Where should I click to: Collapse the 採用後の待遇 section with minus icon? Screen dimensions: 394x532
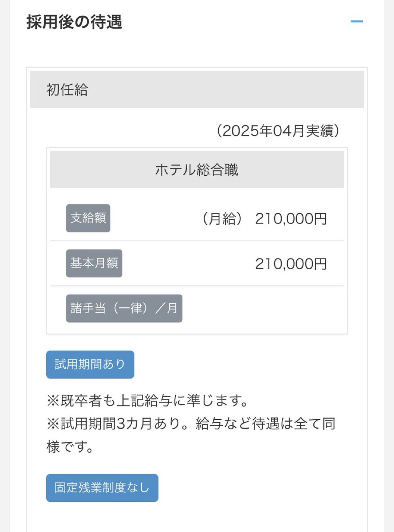tap(357, 21)
